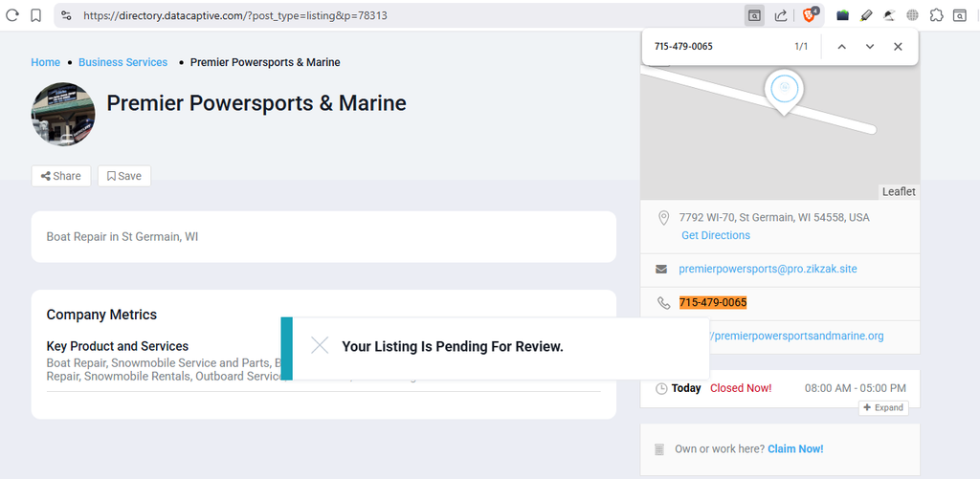This screenshot has width=980, height=479.
Task: Click the Premier Powersports profile photo
Action: 63,115
